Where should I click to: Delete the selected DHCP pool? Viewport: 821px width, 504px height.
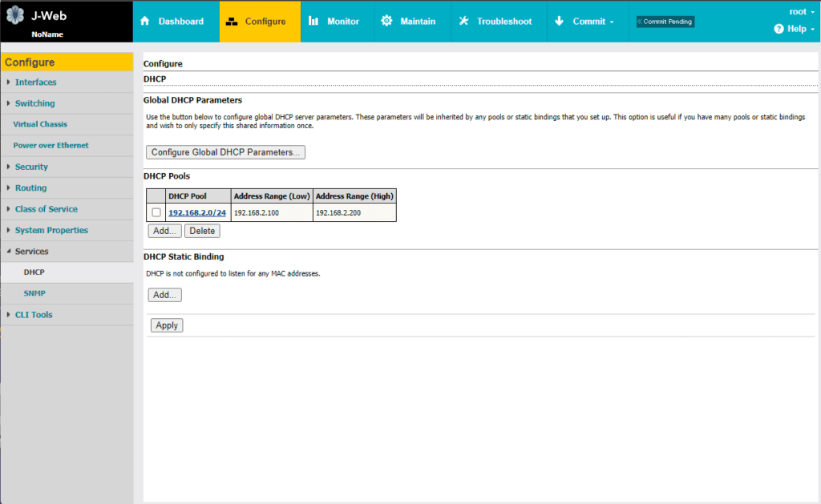[202, 231]
